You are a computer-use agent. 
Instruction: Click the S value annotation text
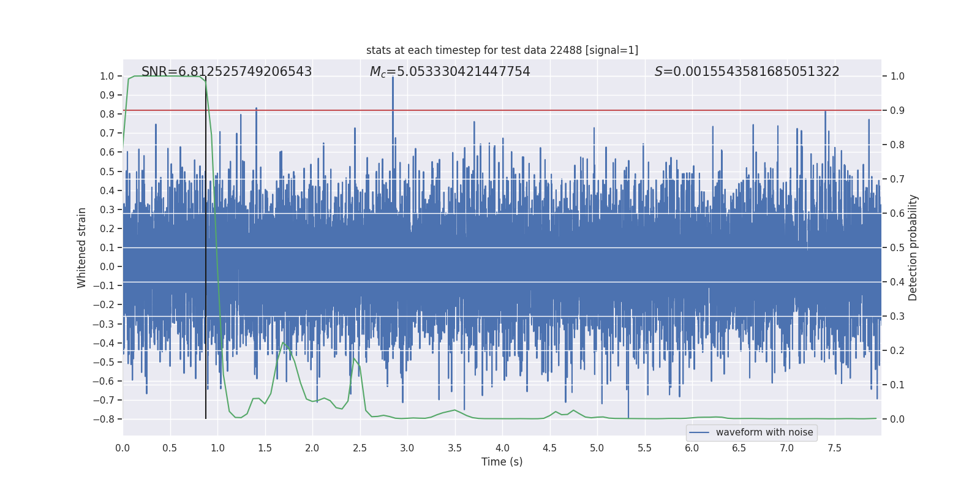point(747,72)
